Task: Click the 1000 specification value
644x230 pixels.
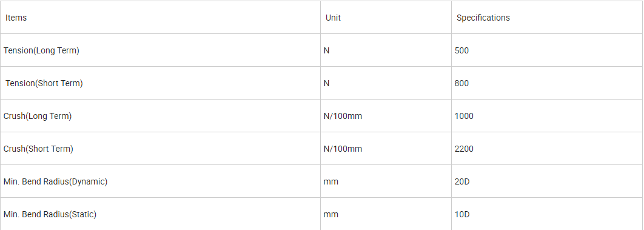Action: tap(464, 117)
